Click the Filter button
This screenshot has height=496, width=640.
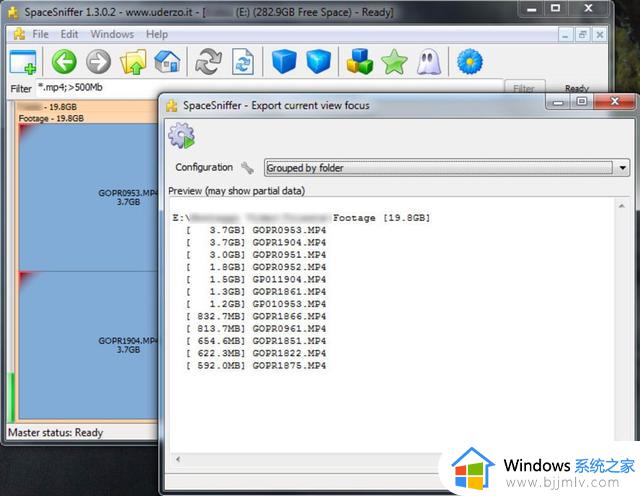pos(524,88)
